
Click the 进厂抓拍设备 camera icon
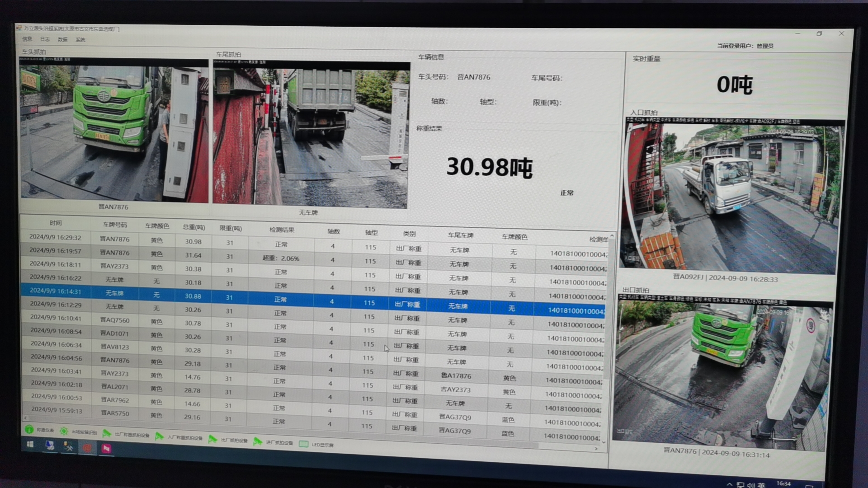258,441
